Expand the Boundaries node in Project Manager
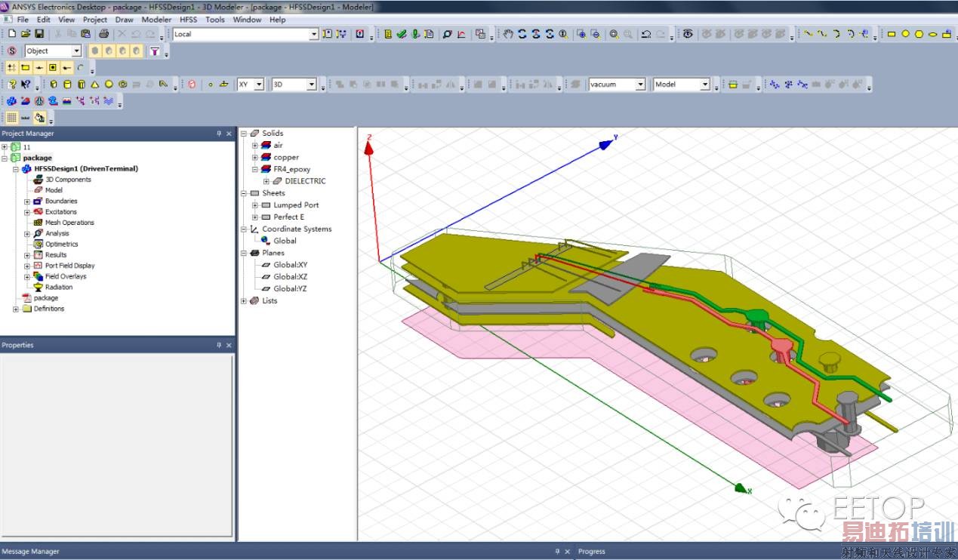958x560 pixels. (27, 202)
